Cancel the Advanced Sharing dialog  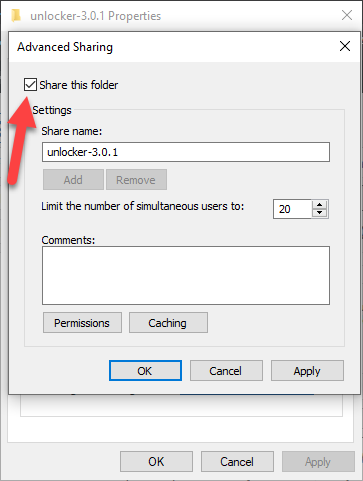pyautogui.click(x=226, y=370)
